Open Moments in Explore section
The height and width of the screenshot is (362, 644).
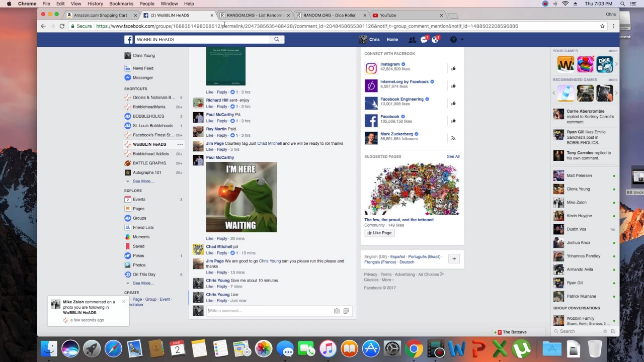pos(141,237)
